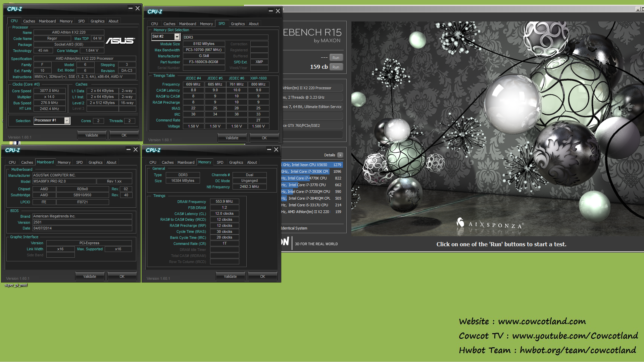
Task: Minimize the Cinebench R15 window
Action: tap(638, 9)
